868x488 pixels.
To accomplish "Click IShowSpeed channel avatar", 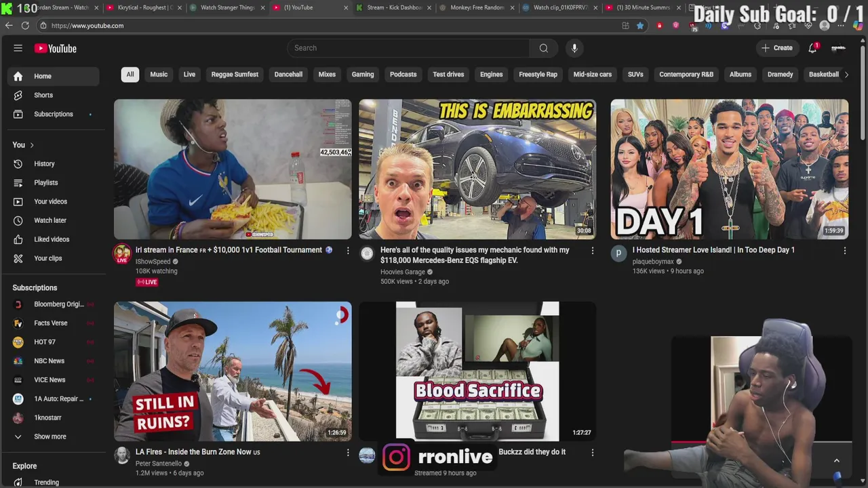I will point(122,253).
